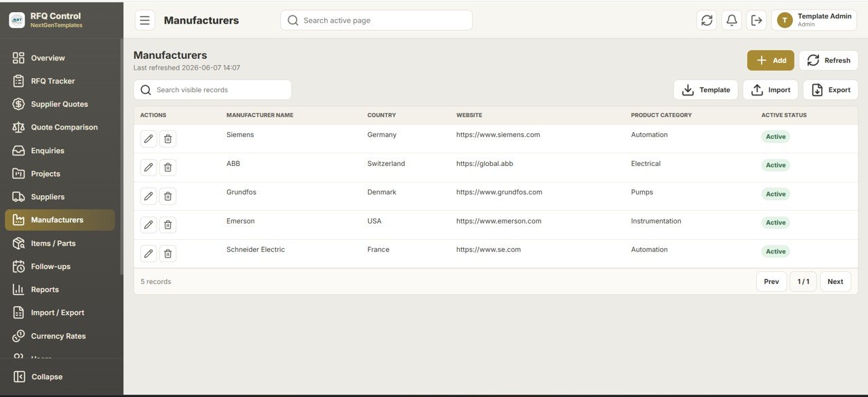Open Overview in the sidebar
Viewport: 868px width, 397px height.
tap(60, 58)
